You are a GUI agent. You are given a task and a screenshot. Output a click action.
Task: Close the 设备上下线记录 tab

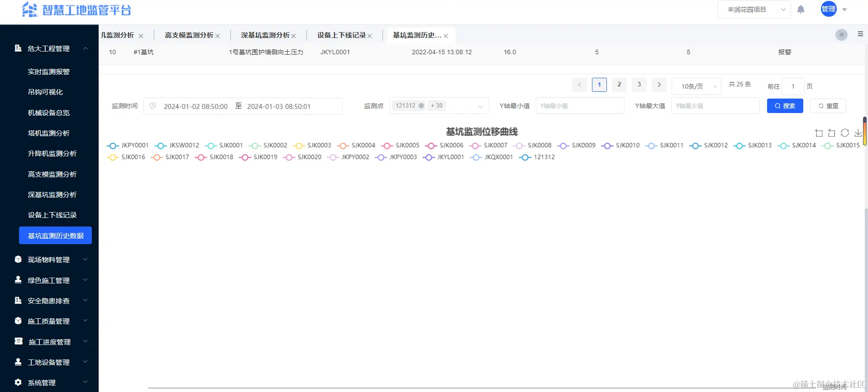point(370,36)
